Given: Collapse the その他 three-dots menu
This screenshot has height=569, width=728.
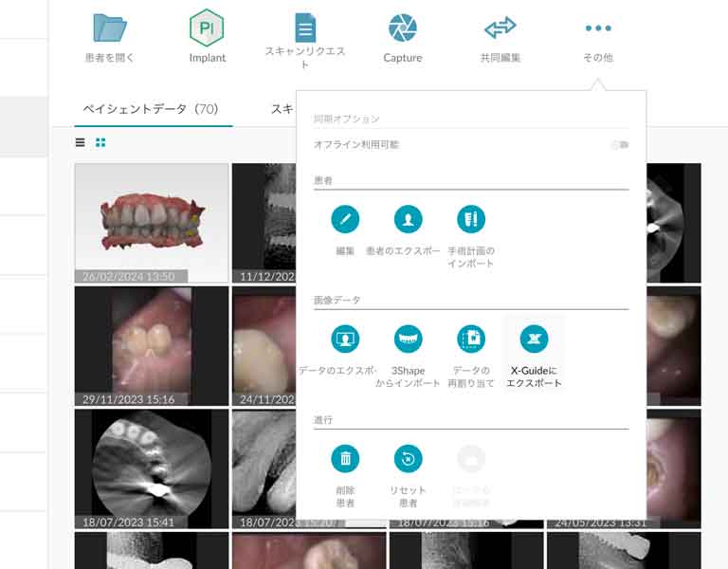Looking at the screenshot, I should [597, 28].
